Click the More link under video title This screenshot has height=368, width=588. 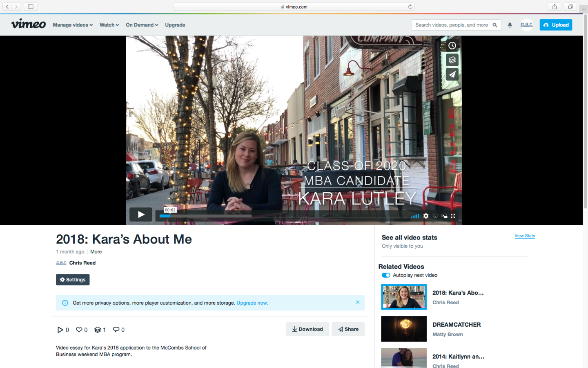[x=96, y=252]
